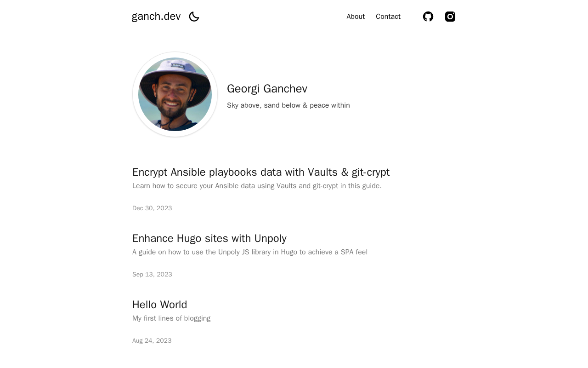This screenshot has width=588, height=368.
Task: Click the Aug 24, 2023 post date
Action: point(152,341)
